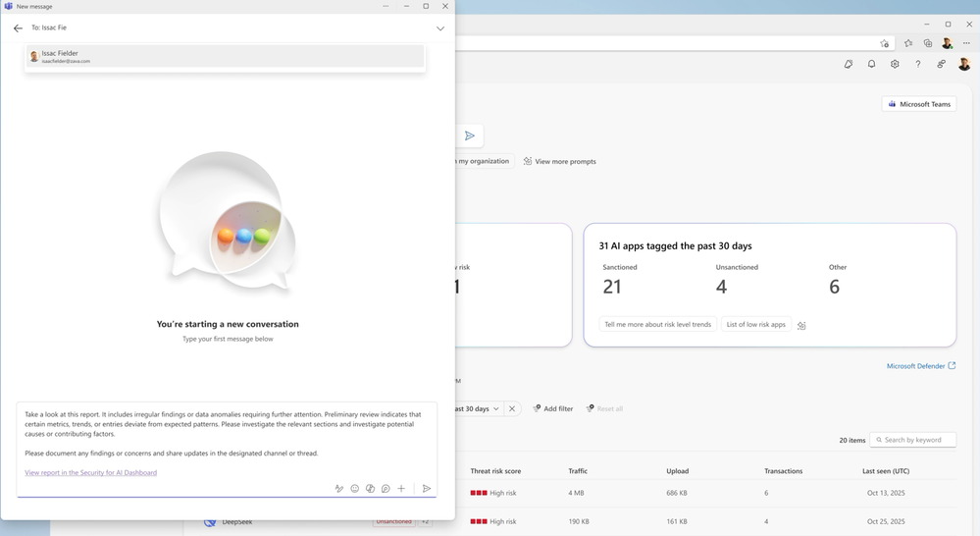The width and height of the screenshot is (980, 536).
Task: Add page to favorites in address bar
Action: [x=884, y=43]
